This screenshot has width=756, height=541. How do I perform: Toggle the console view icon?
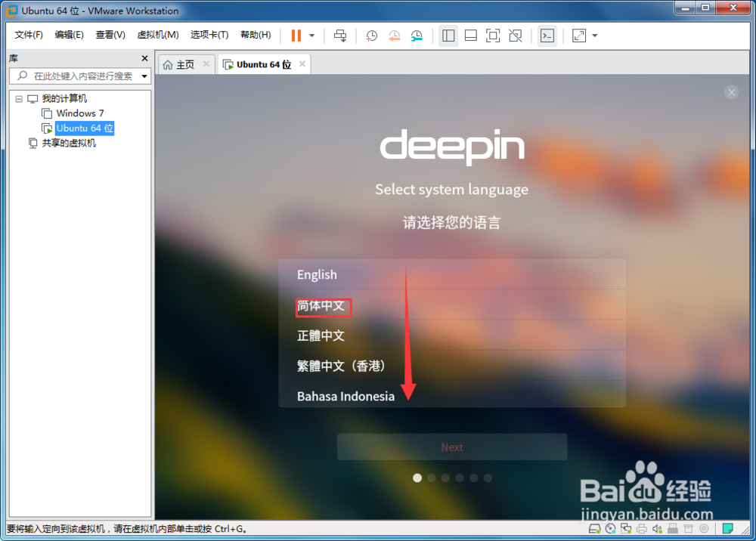pos(547,36)
